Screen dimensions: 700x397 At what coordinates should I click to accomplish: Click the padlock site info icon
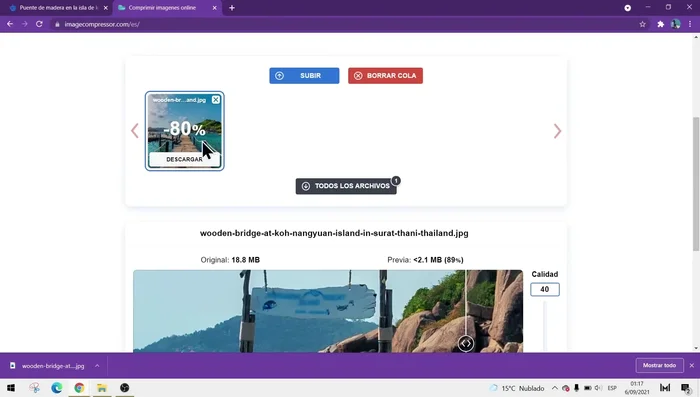point(57,24)
